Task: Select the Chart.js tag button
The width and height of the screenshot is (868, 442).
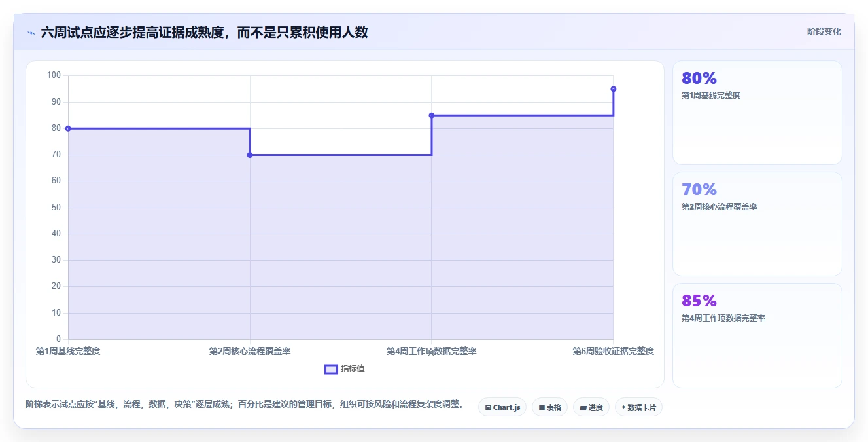Action: [x=502, y=407]
